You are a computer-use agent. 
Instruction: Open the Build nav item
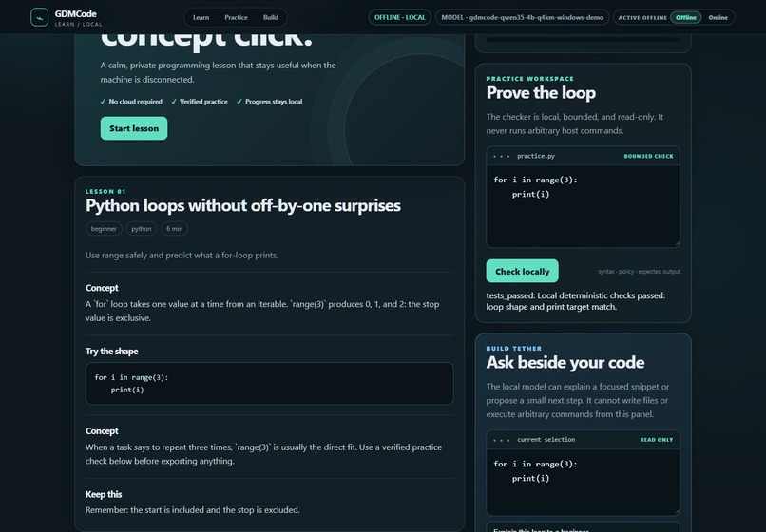(x=271, y=17)
